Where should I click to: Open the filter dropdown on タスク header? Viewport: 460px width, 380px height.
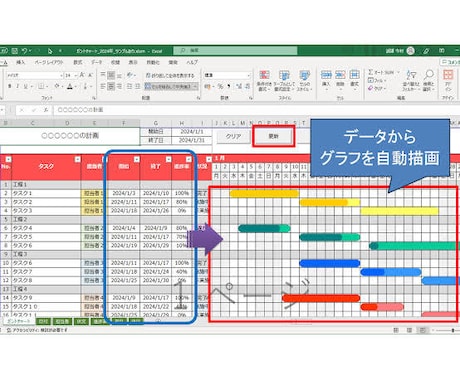77,159
